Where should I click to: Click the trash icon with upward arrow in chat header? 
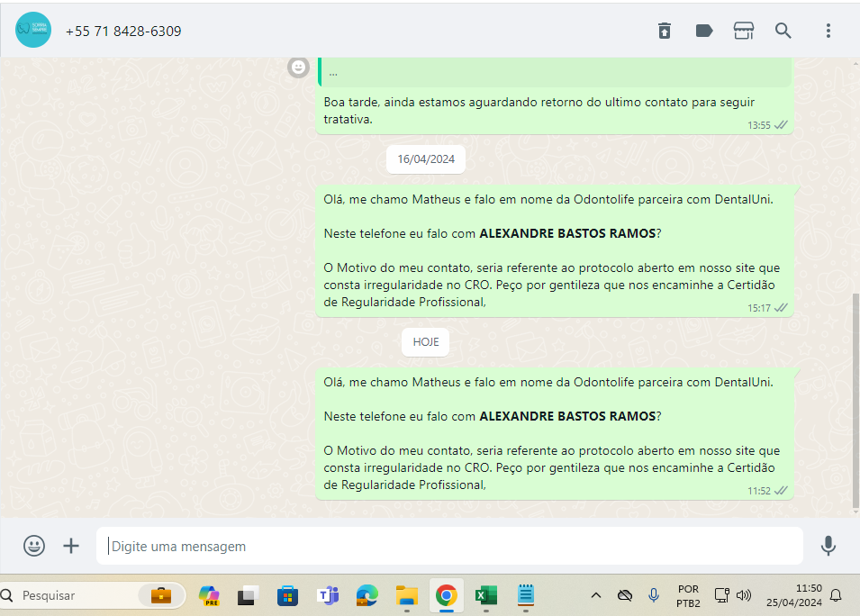tap(665, 31)
